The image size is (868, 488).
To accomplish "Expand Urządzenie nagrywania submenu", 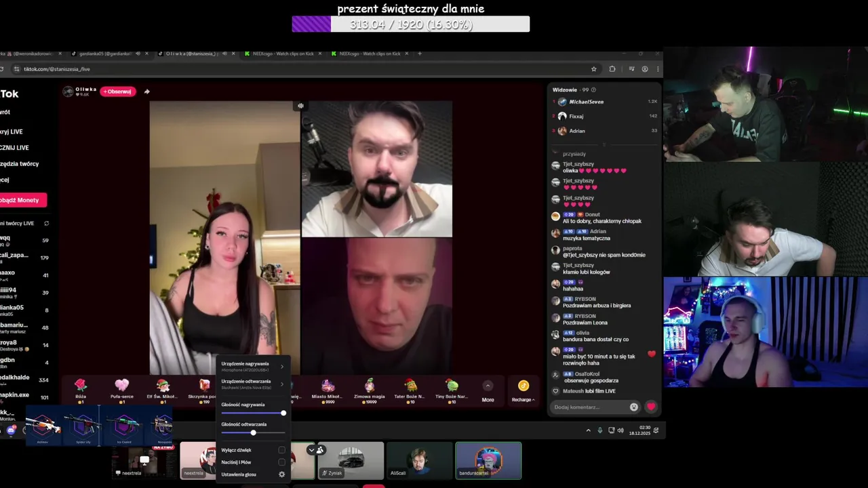I will pyautogui.click(x=253, y=366).
